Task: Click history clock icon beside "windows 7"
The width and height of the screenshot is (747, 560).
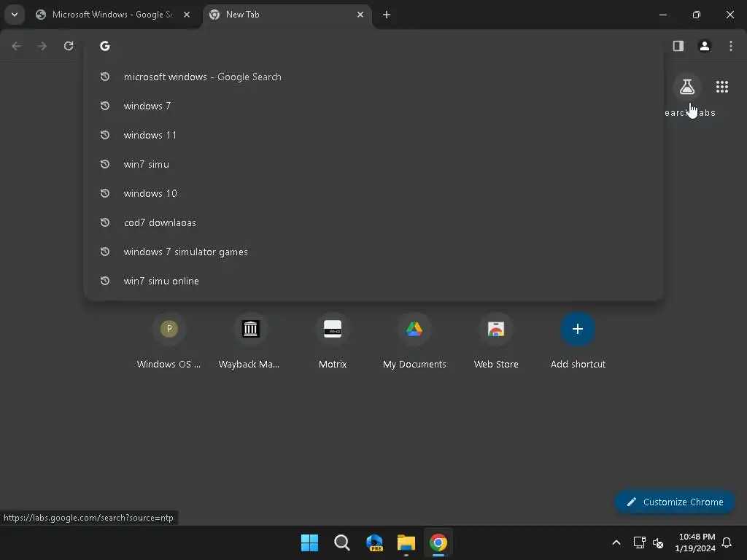Action: 105,106
